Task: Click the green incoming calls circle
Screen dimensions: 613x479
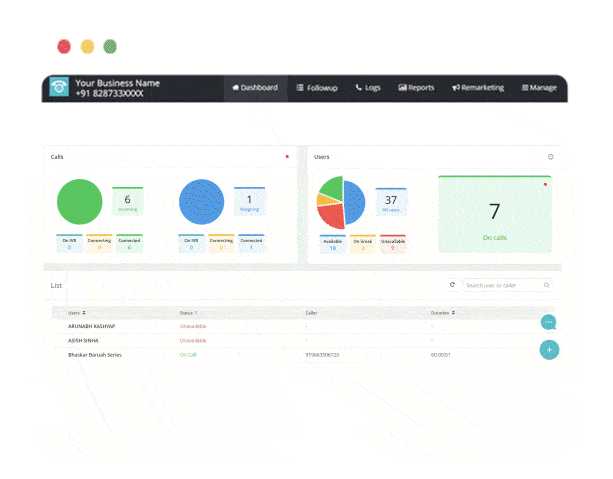Action: [x=80, y=202]
